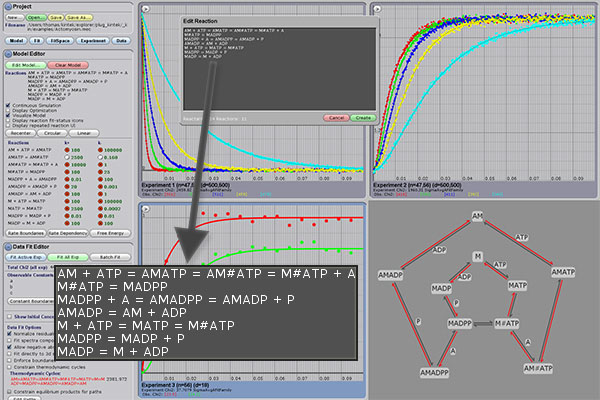Collapse the Project panel disclosure icon
Viewport: 600px width, 400px height.
pos(7,6)
